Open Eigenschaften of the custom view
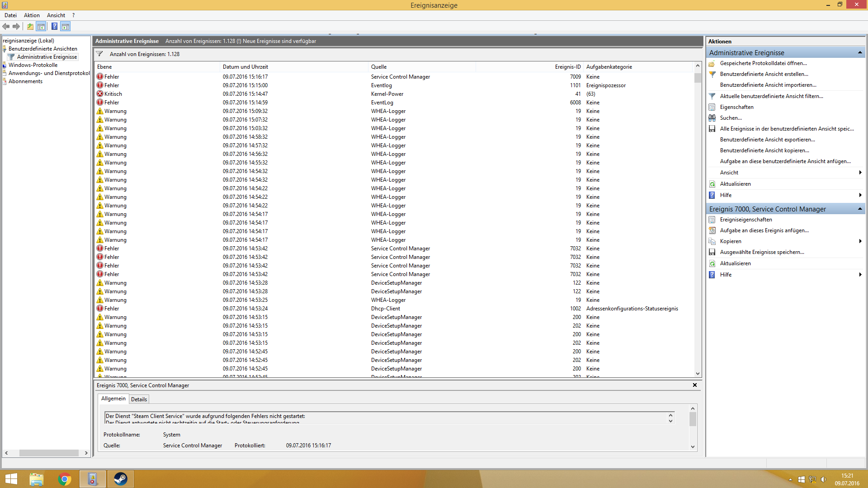This screenshot has height=488, width=868. pyautogui.click(x=736, y=107)
